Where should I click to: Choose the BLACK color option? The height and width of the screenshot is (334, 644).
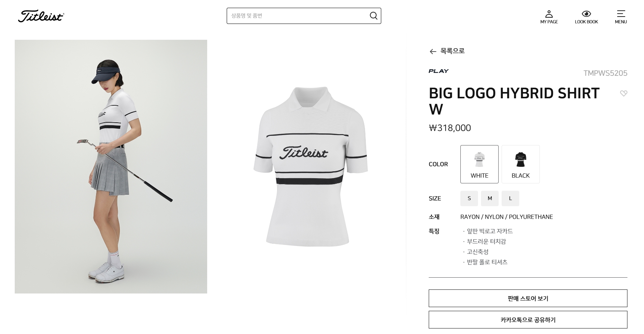(520, 164)
